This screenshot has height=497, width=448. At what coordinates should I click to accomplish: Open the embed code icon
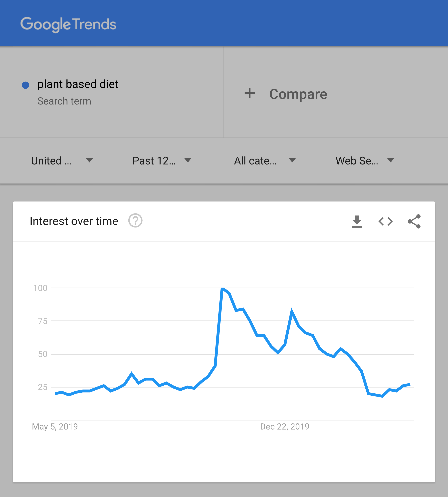click(386, 221)
